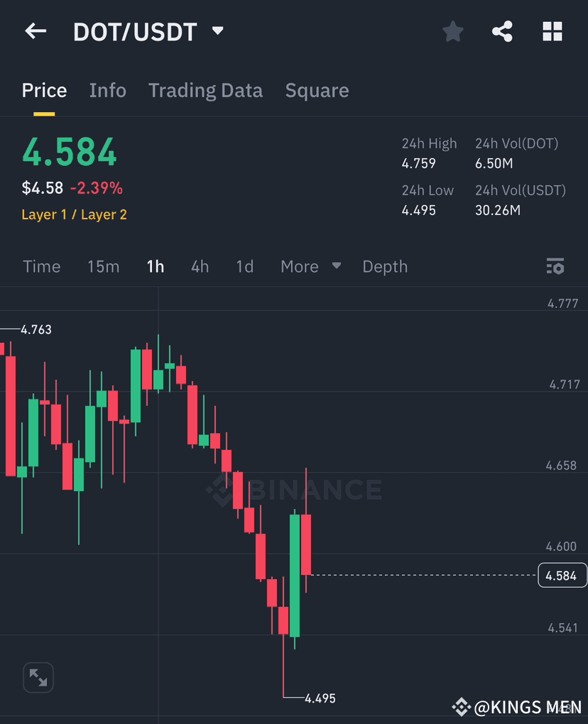View the Info tab
The height and width of the screenshot is (724, 588).
point(107,90)
